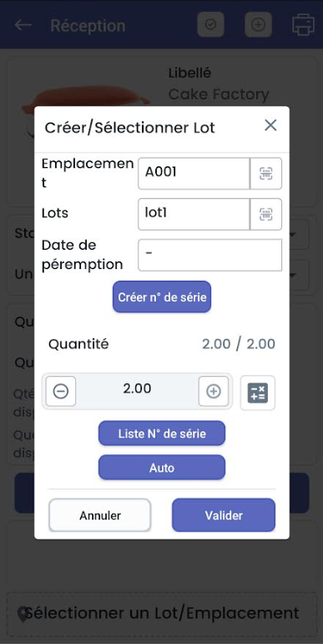Open the calculator icon beside quantity
Screen dimensions: 323x644
coord(258,393)
